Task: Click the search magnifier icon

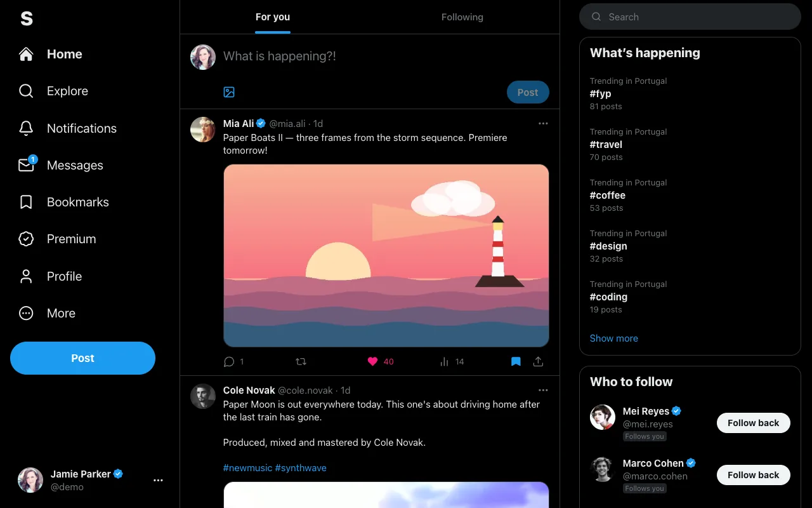Action: (596, 17)
